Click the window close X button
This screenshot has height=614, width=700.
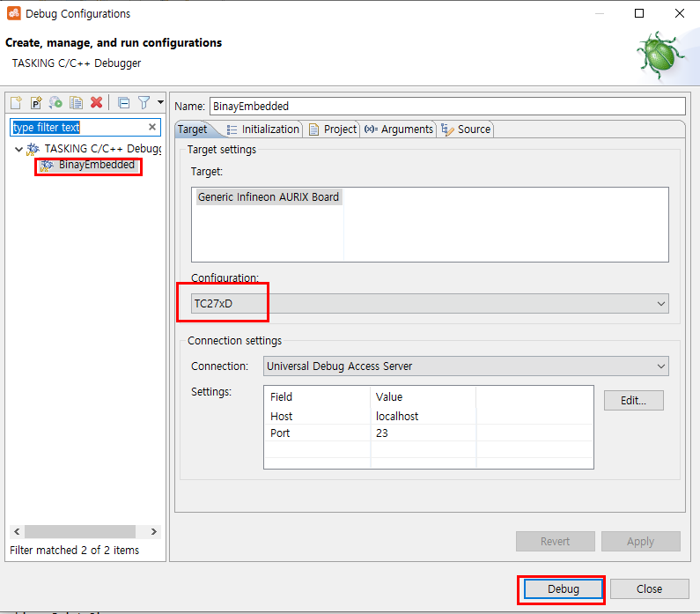pyautogui.click(x=680, y=13)
